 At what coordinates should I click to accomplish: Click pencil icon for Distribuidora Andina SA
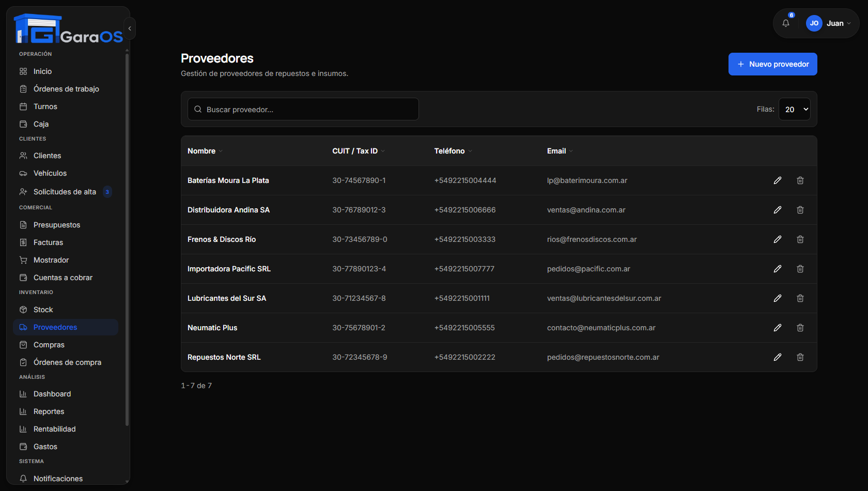(x=778, y=210)
